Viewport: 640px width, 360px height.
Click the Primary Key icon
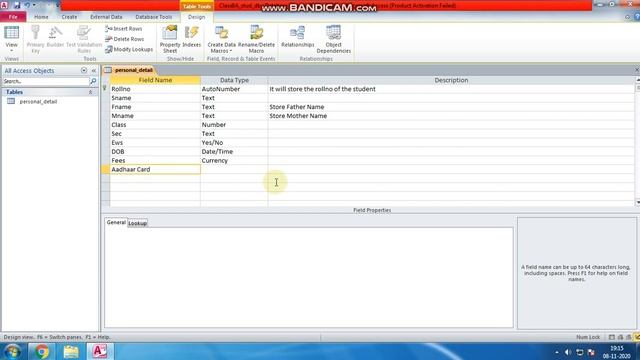pyautogui.click(x=36, y=39)
